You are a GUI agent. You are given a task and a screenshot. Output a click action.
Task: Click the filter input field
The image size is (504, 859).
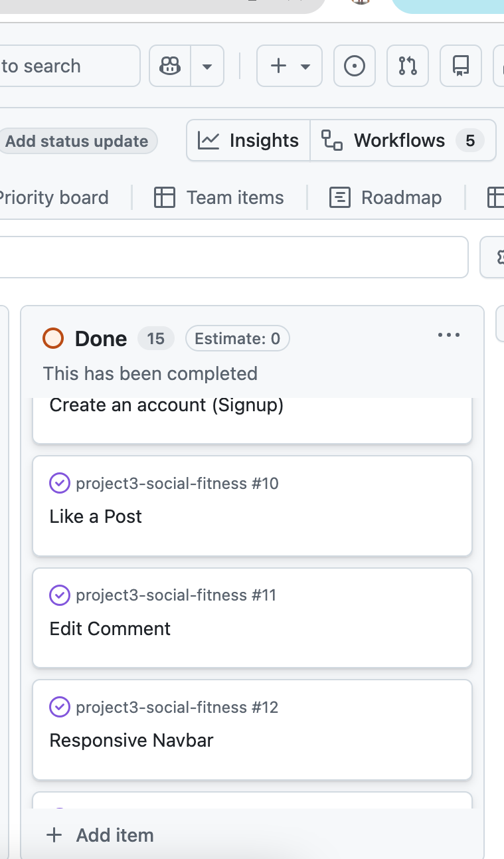[x=232, y=257]
